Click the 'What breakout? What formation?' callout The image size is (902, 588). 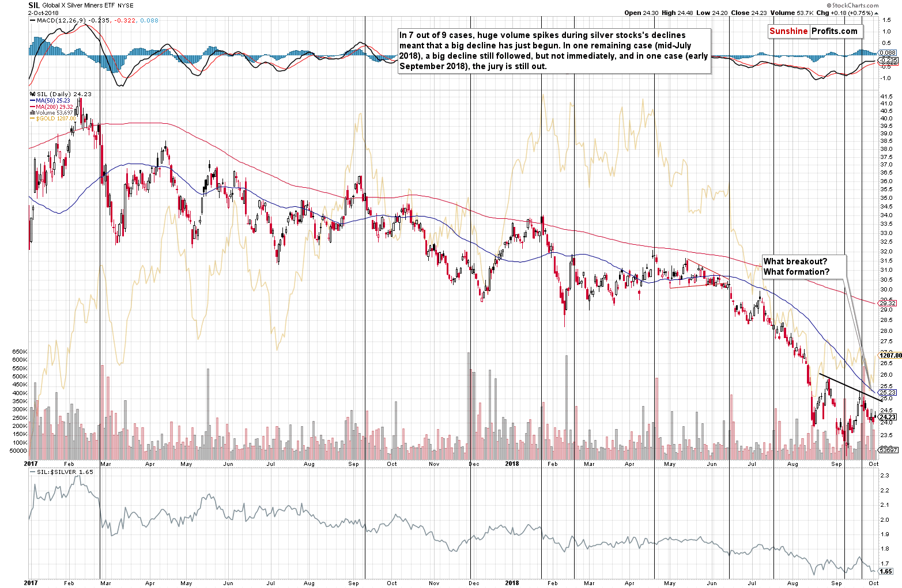tap(805, 267)
